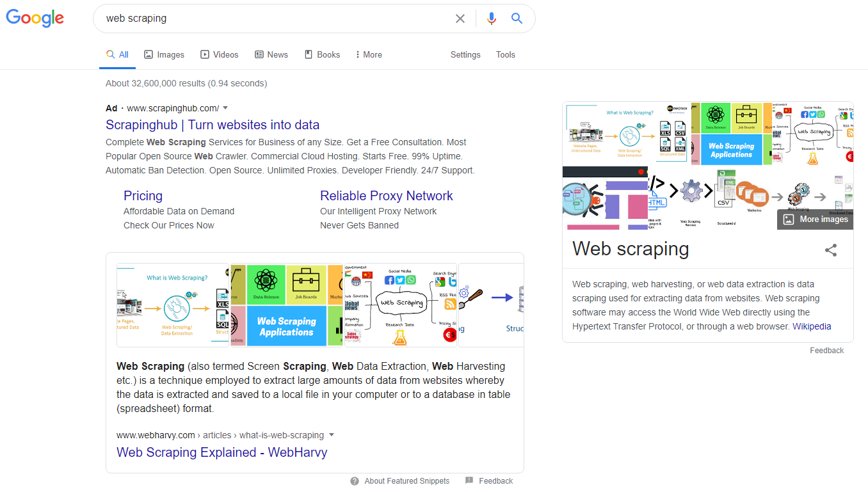Image resolution: width=868 pixels, height=492 pixels.
Task: Switch to the Videos tab
Action: (x=220, y=55)
